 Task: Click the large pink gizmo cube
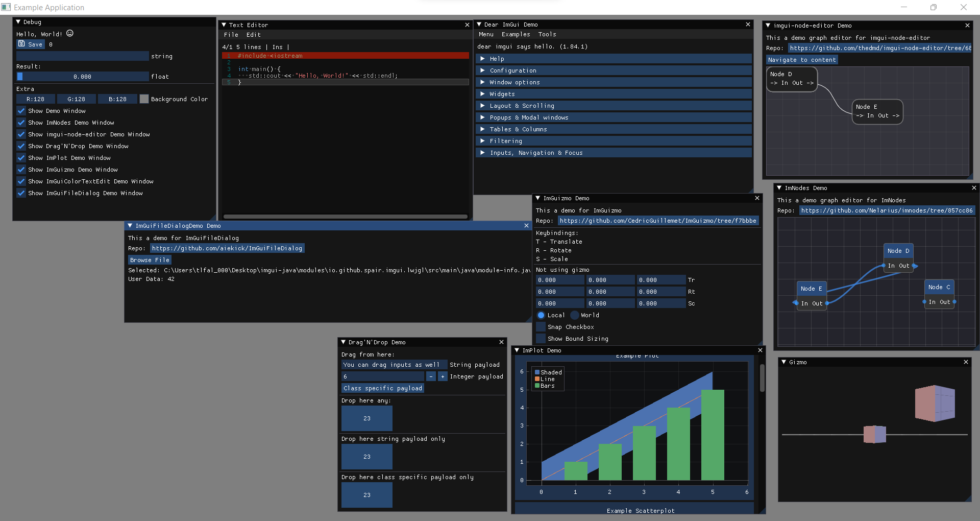click(x=935, y=403)
